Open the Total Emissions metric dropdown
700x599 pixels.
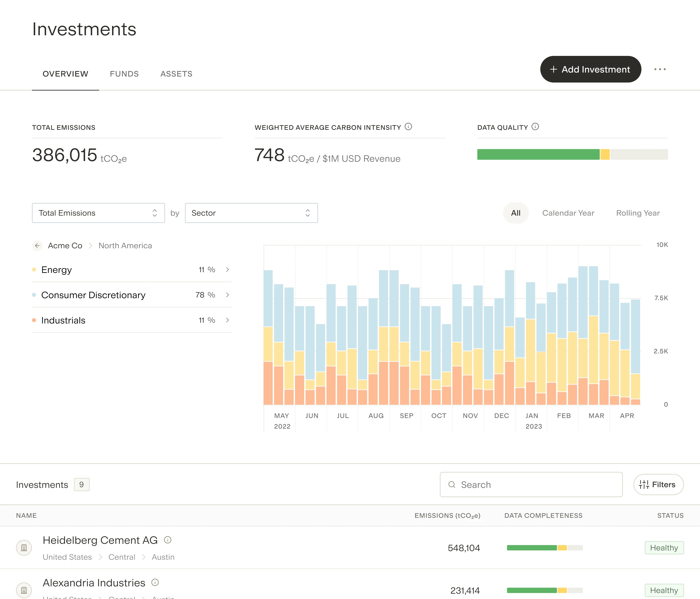pyautogui.click(x=98, y=213)
